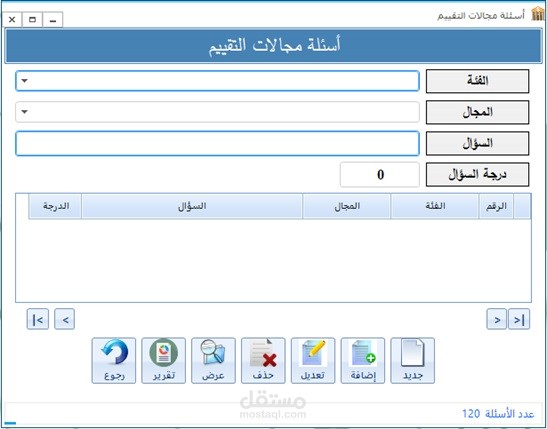This screenshot has width=547, height=429.
Task: Click the المجال label button
Action: click(x=477, y=112)
